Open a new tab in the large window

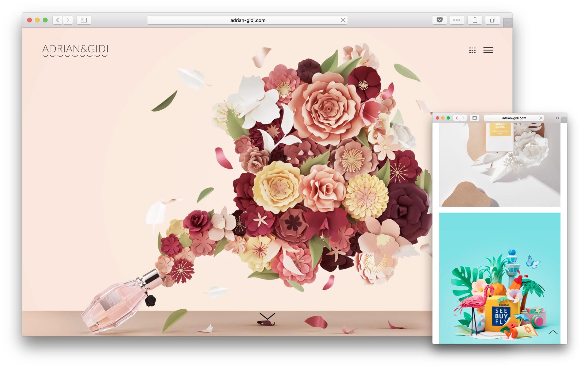click(x=508, y=23)
